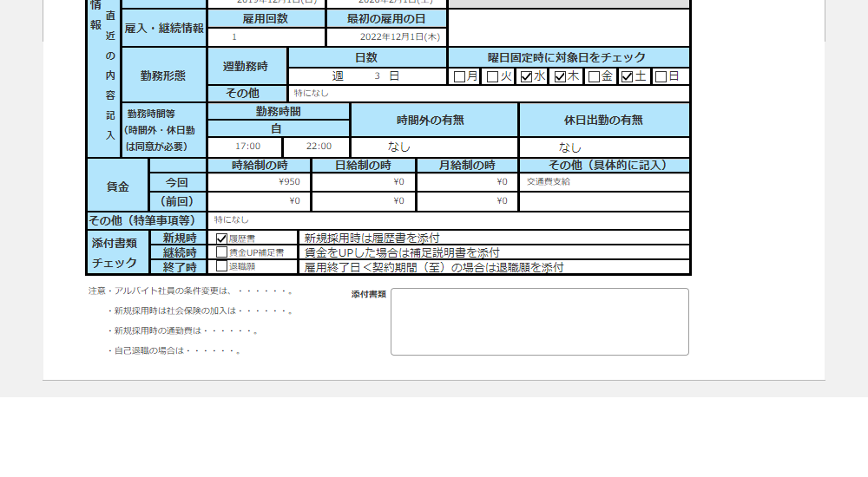Screen dimensions: 868x477
Task: Tick the 退職願 checkbox
Action: coord(221,266)
